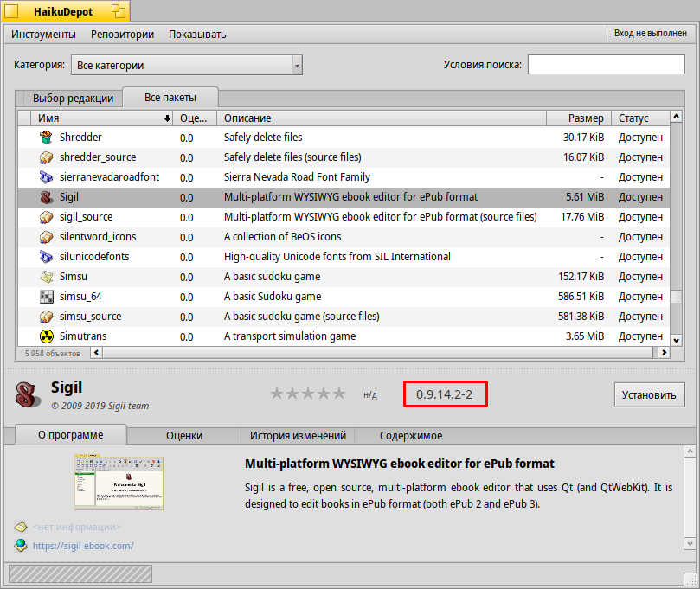Sort by the Оце... rating column header

[x=194, y=118]
